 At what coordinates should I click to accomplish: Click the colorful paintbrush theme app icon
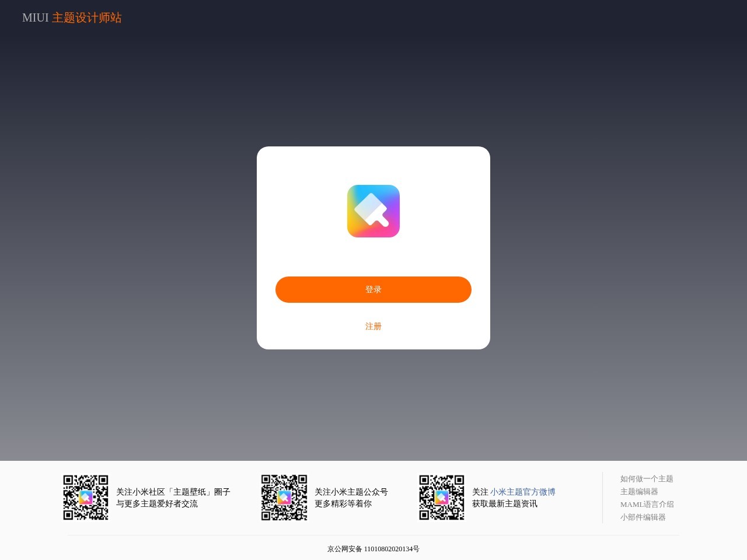[x=373, y=211]
